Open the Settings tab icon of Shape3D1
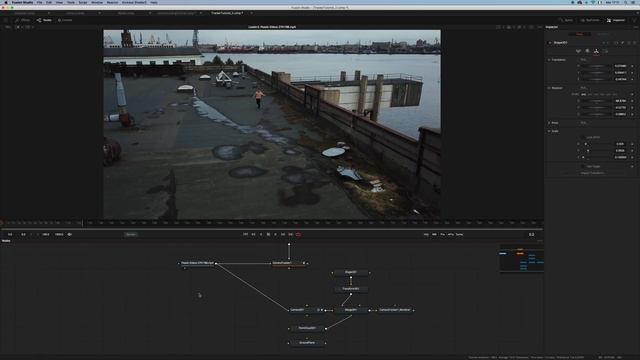640x360 pixels. (605, 51)
